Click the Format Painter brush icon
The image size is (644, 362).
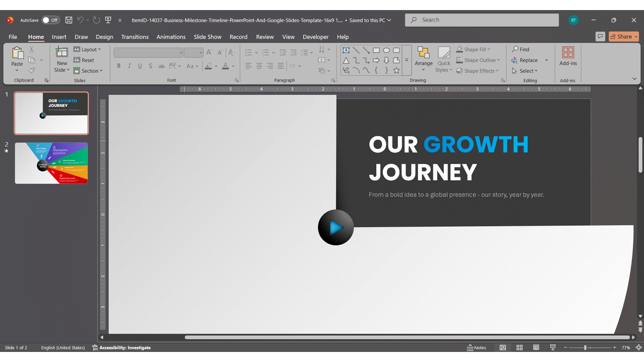point(32,71)
